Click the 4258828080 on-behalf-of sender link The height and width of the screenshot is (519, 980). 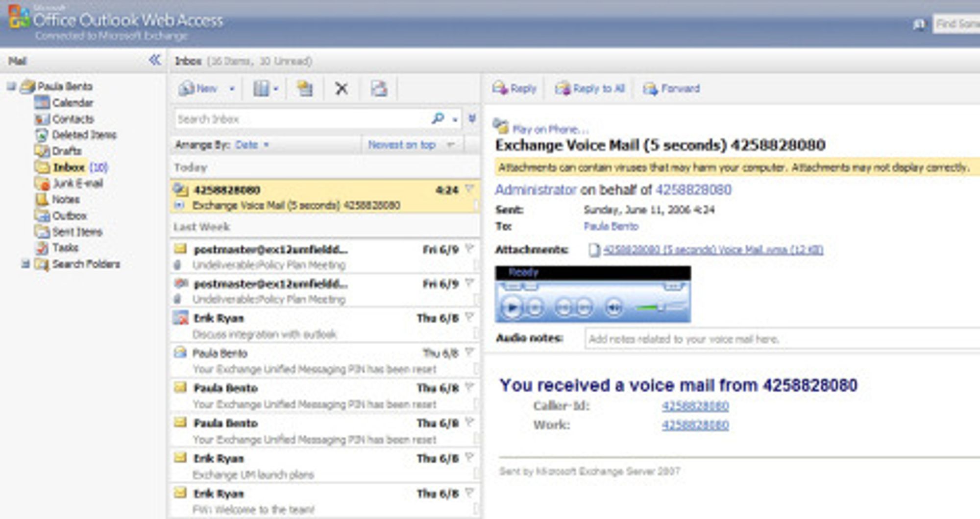click(693, 189)
